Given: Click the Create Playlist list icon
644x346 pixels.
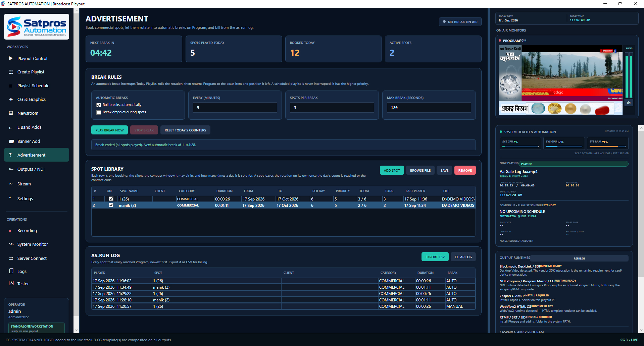Looking at the screenshot, I should coord(11,72).
